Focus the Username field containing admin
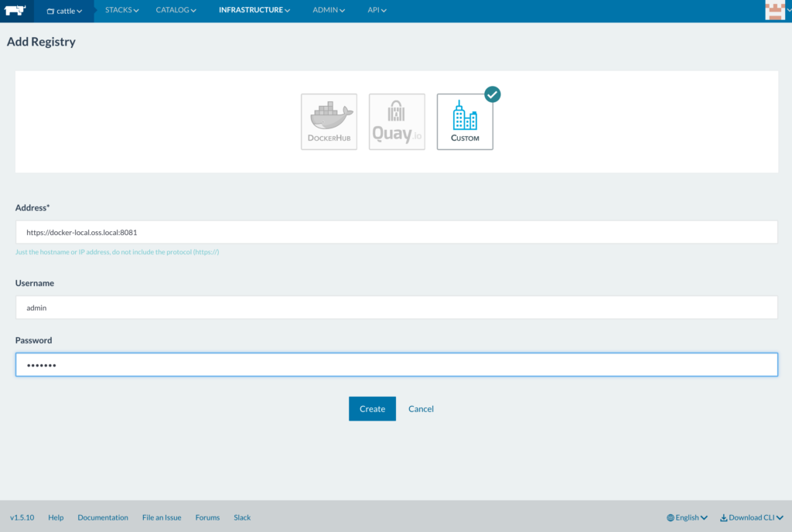 (x=396, y=307)
